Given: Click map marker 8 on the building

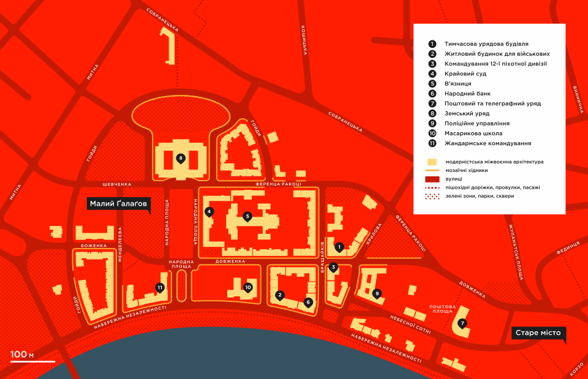Looking at the screenshot, I should point(180,158).
